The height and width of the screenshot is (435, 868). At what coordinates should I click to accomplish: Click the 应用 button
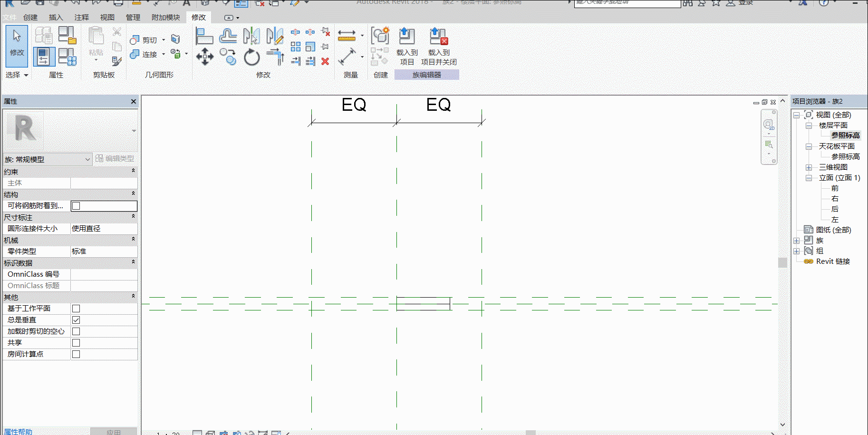click(x=114, y=432)
